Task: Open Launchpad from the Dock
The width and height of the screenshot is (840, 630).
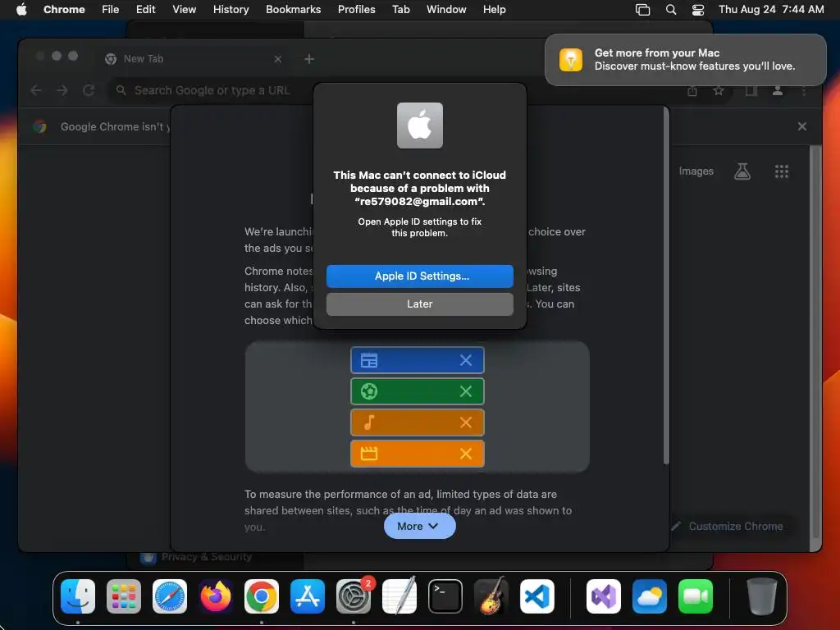Action: (x=124, y=596)
